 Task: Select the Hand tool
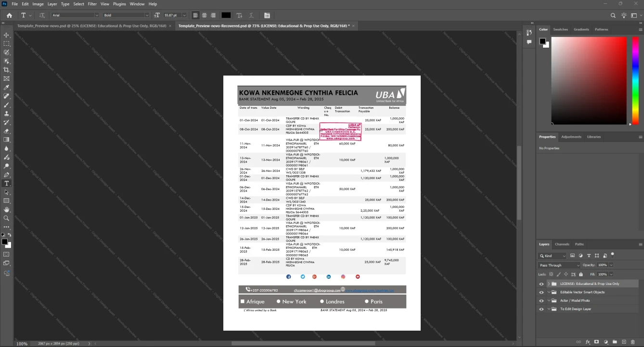click(x=6, y=209)
